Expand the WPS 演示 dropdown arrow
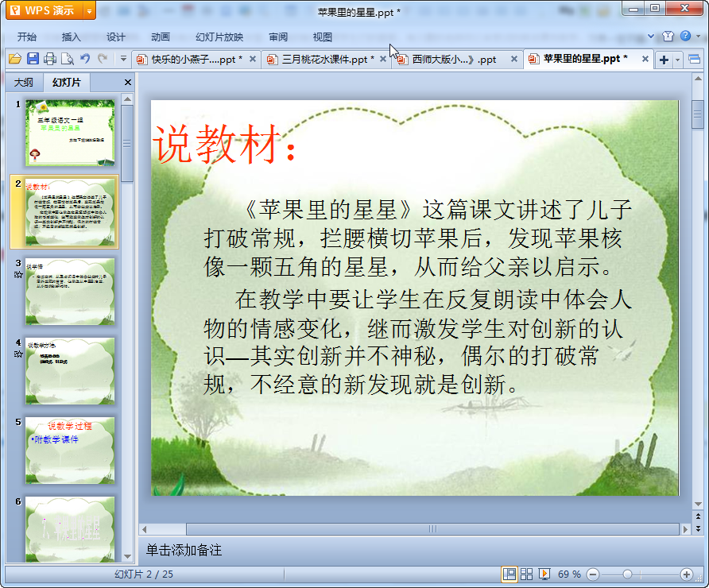This screenshot has width=709, height=588. pos(90,11)
